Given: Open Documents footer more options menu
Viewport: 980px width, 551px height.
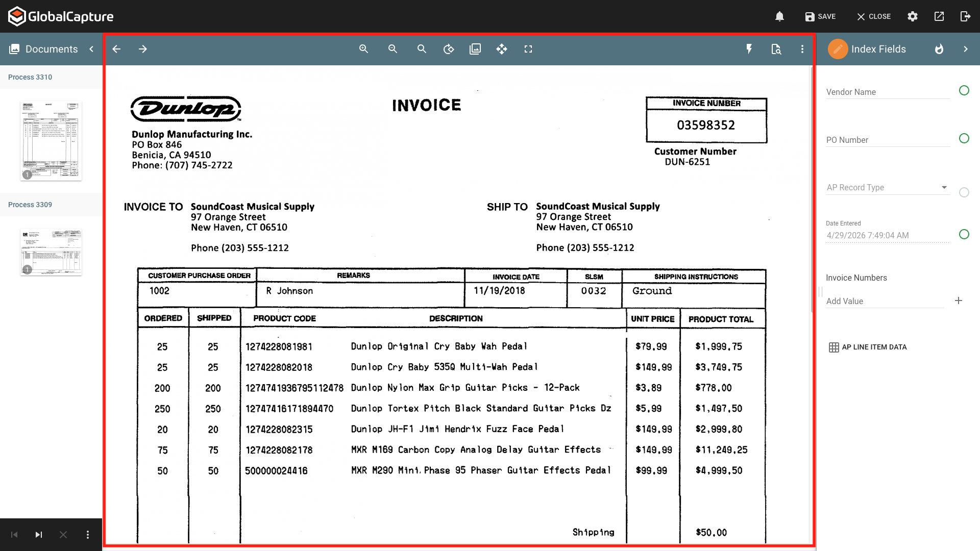Looking at the screenshot, I should click(x=88, y=535).
